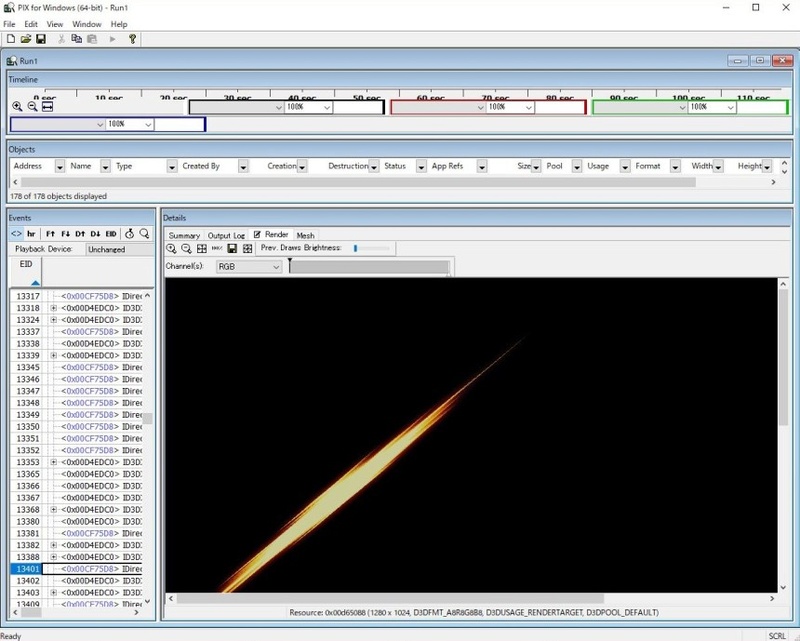Click the Start Experiment play icon

(112, 39)
